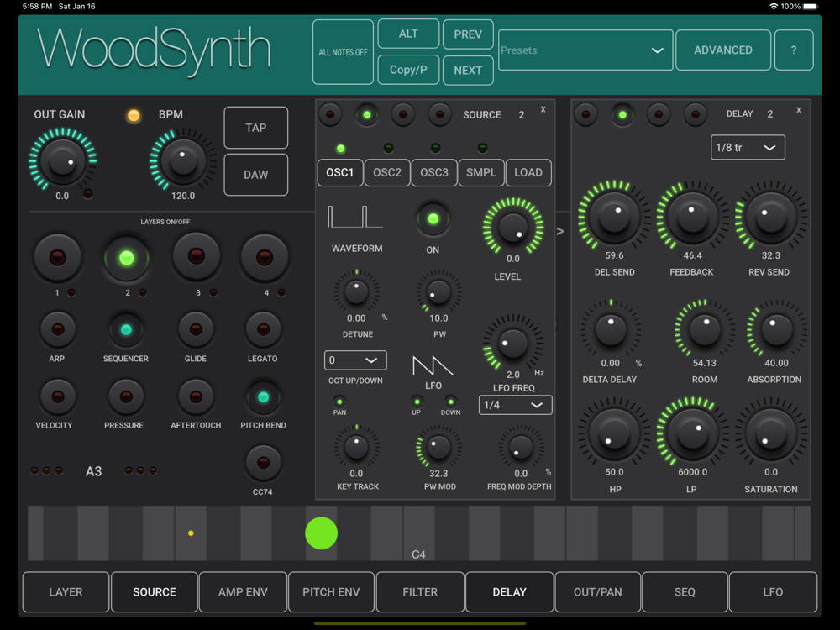Click the indicator LED above SMPL tab
This screenshot has width=840, height=630.
(482, 148)
